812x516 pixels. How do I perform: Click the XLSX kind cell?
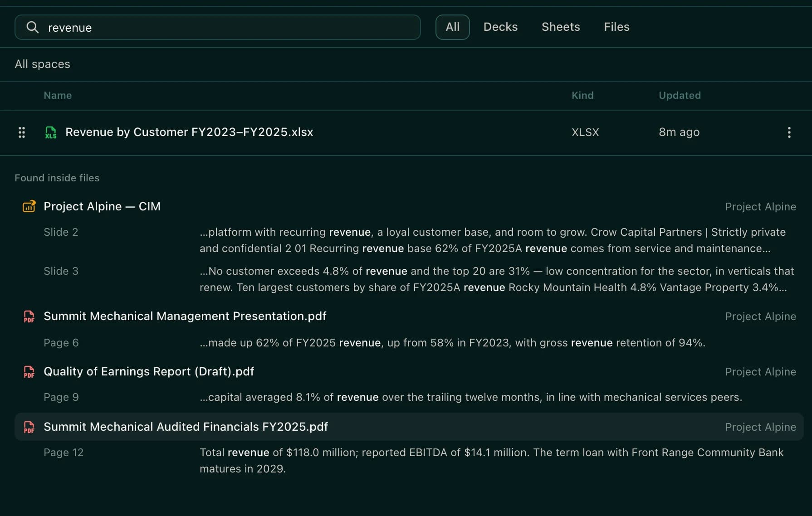[x=585, y=132]
